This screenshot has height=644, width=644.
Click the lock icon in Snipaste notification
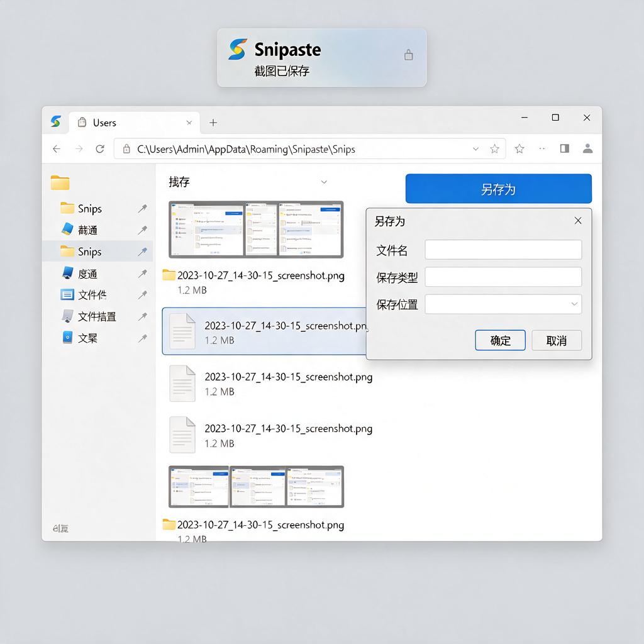pyautogui.click(x=408, y=55)
